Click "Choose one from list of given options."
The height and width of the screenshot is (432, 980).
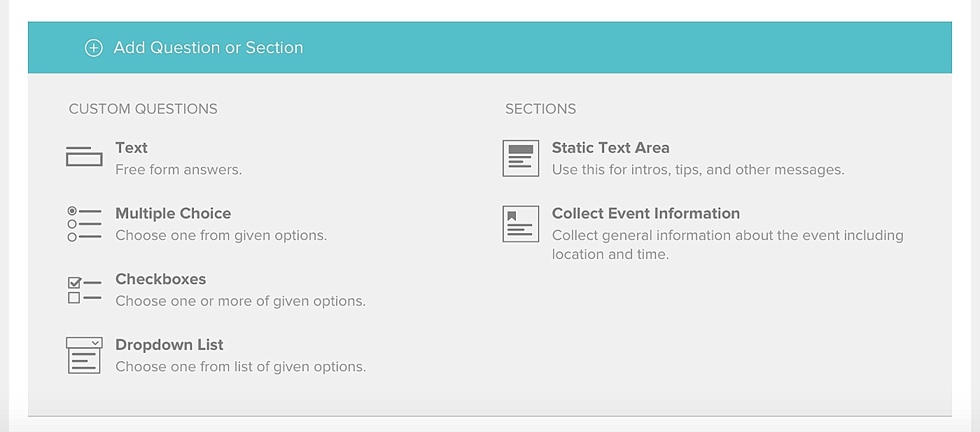[240, 367]
